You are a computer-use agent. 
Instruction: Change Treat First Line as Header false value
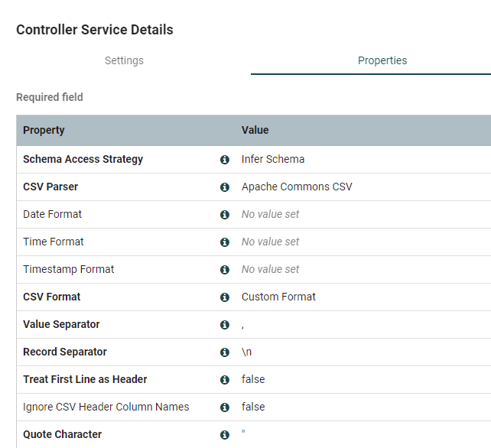click(x=253, y=380)
